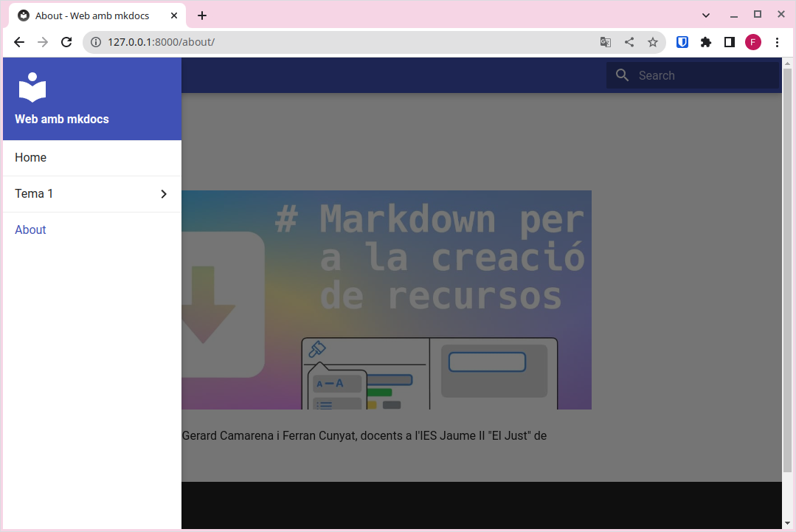Select About in the navigation drawer
Image resolution: width=796 pixels, height=532 pixels.
31,230
